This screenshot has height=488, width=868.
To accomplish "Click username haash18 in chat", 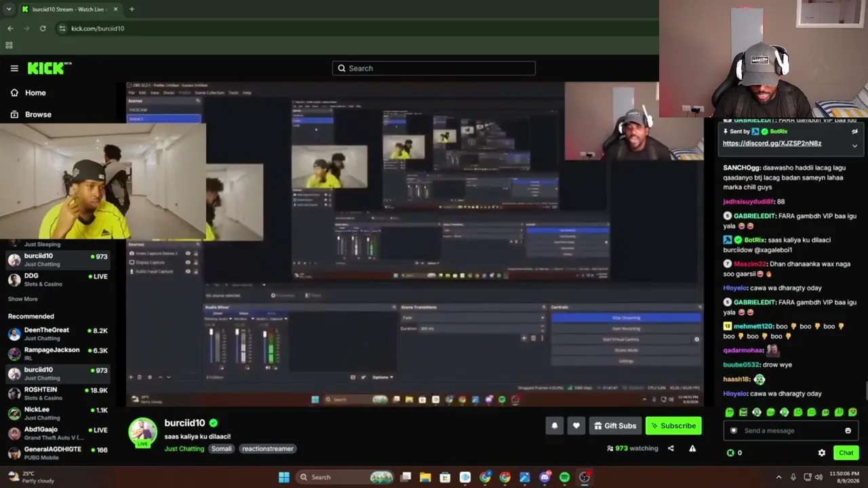I will 736,379.
